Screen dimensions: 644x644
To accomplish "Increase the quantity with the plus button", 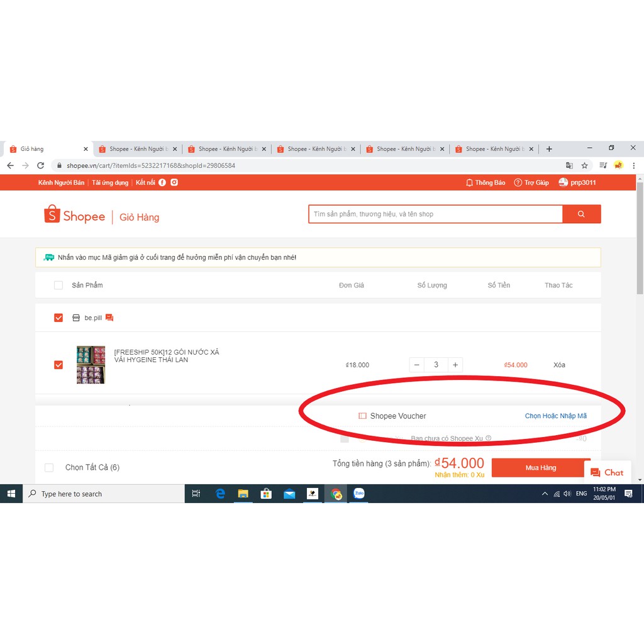I will click(455, 365).
